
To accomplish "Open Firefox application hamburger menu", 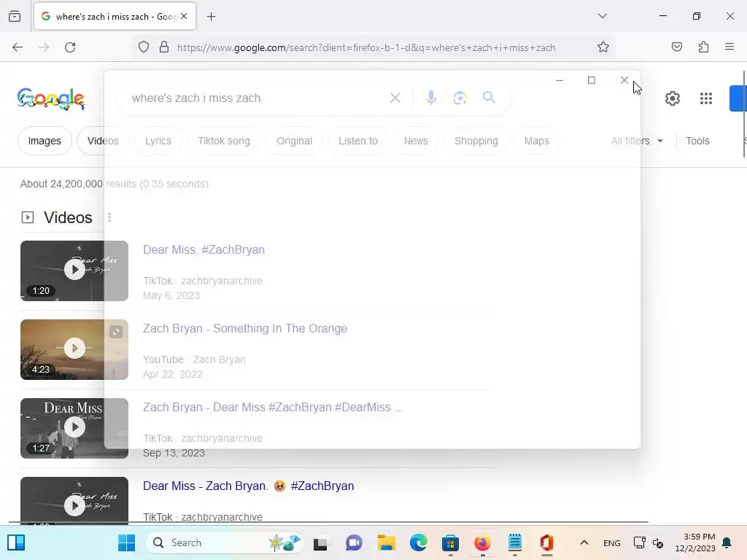I will coord(729,47).
